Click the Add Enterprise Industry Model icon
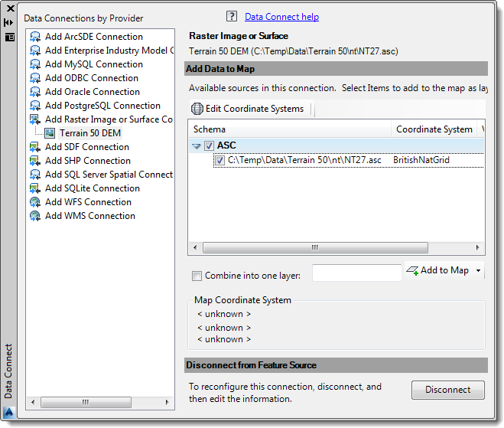The width and height of the screenshot is (504, 428). (35, 51)
